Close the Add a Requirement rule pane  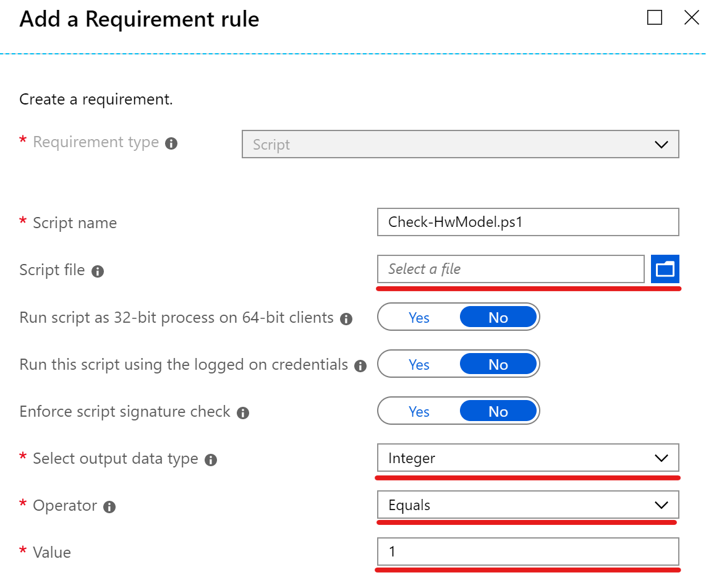point(691,18)
